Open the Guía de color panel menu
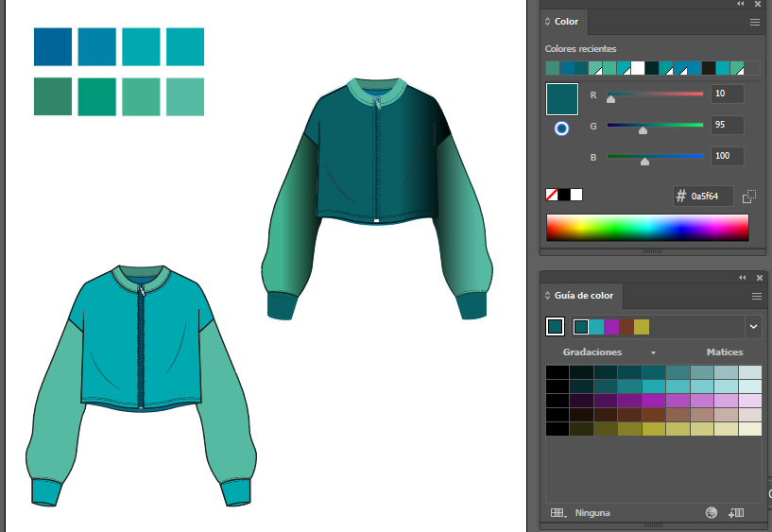This screenshot has width=772, height=532. (x=757, y=297)
